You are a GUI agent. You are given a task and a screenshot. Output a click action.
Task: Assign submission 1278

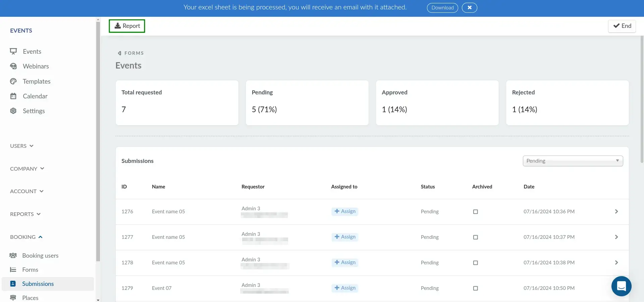click(x=345, y=262)
